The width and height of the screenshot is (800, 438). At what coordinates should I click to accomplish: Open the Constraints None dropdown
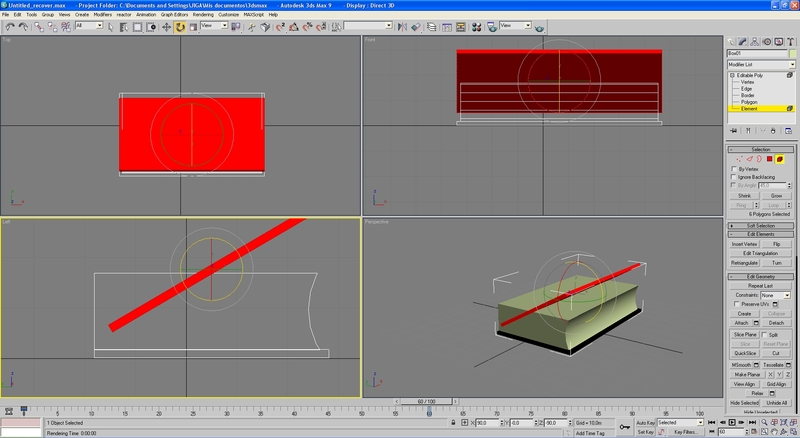pyautogui.click(x=775, y=296)
